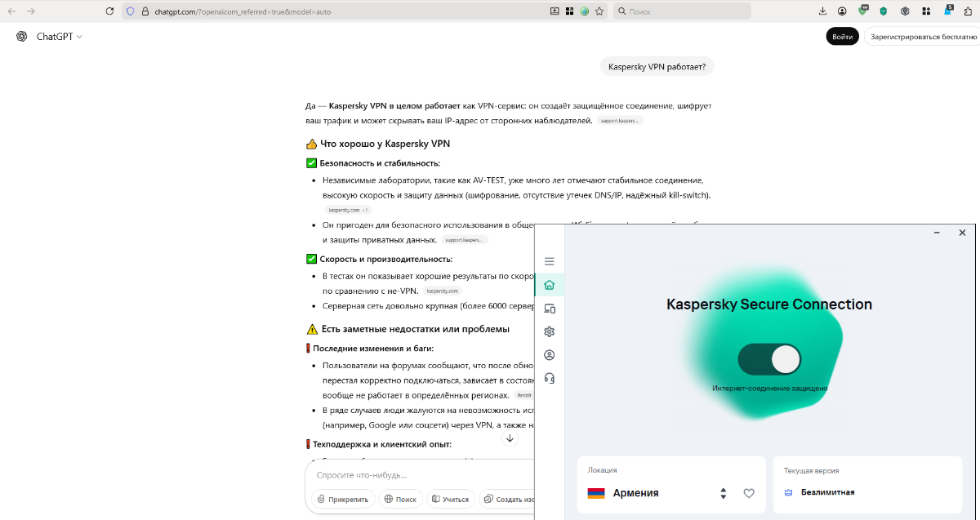Open Kaspersky settings gear icon

pyautogui.click(x=549, y=331)
